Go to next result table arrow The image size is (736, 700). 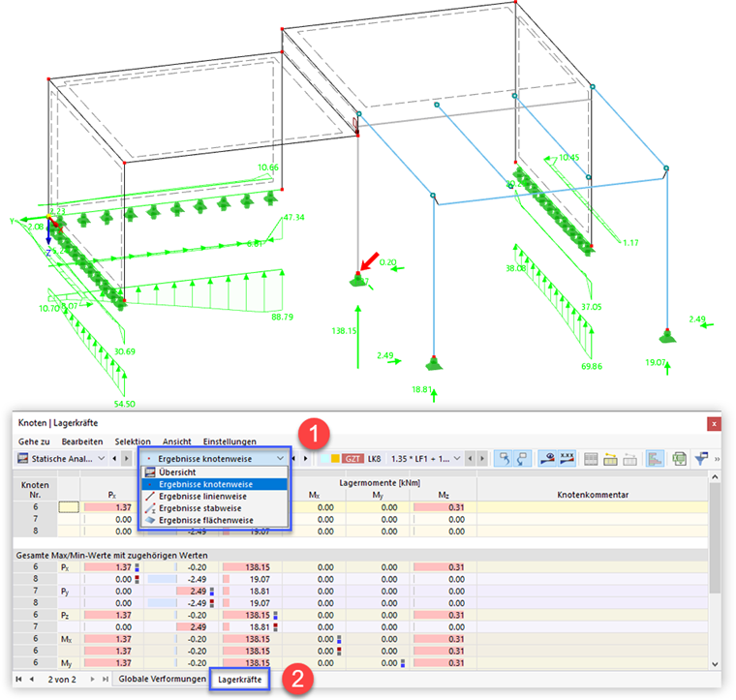click(x=306, y=458)
